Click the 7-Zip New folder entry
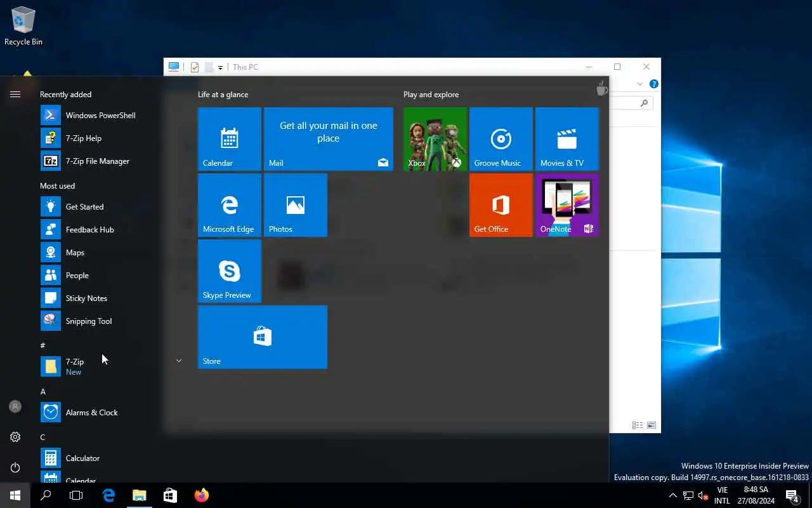The image size is (812, 508). point(99,366)
